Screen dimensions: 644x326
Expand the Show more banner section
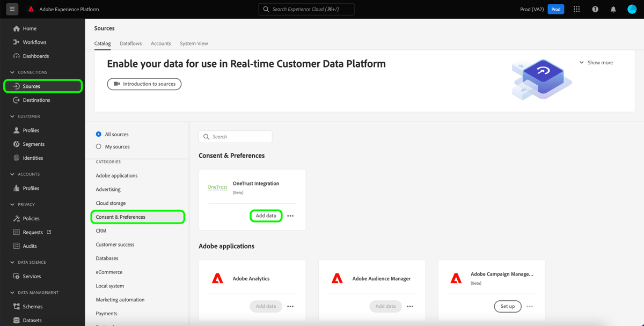pyautogui.click(x=596, y=62)
